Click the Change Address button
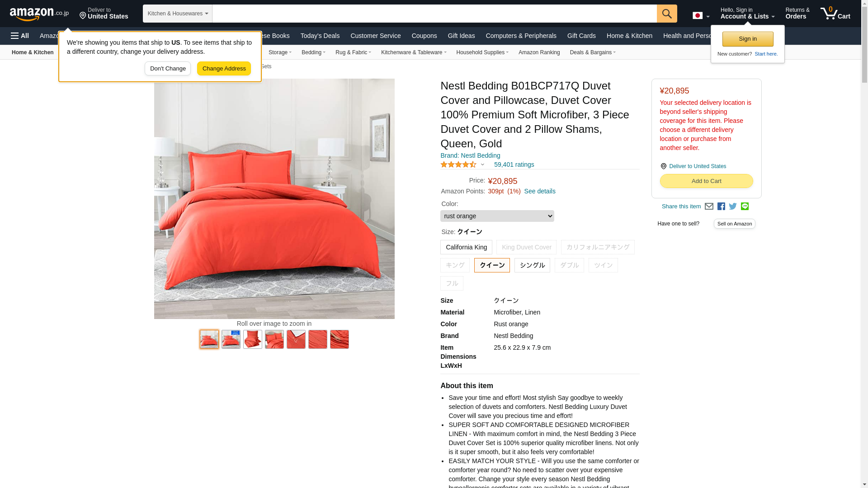The image size is (868, 488). click(224, 69)
